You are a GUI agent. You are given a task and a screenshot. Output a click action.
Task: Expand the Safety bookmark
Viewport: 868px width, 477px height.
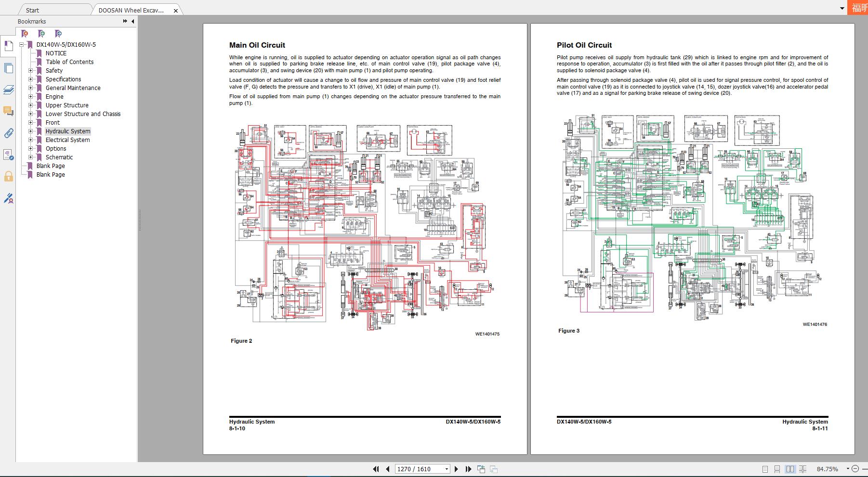31,71
